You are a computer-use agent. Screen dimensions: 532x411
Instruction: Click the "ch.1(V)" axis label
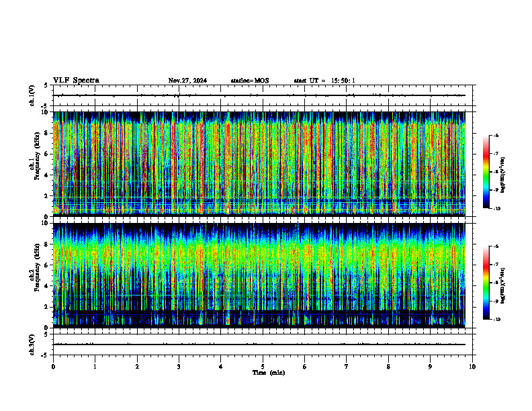tap(32, 95)
